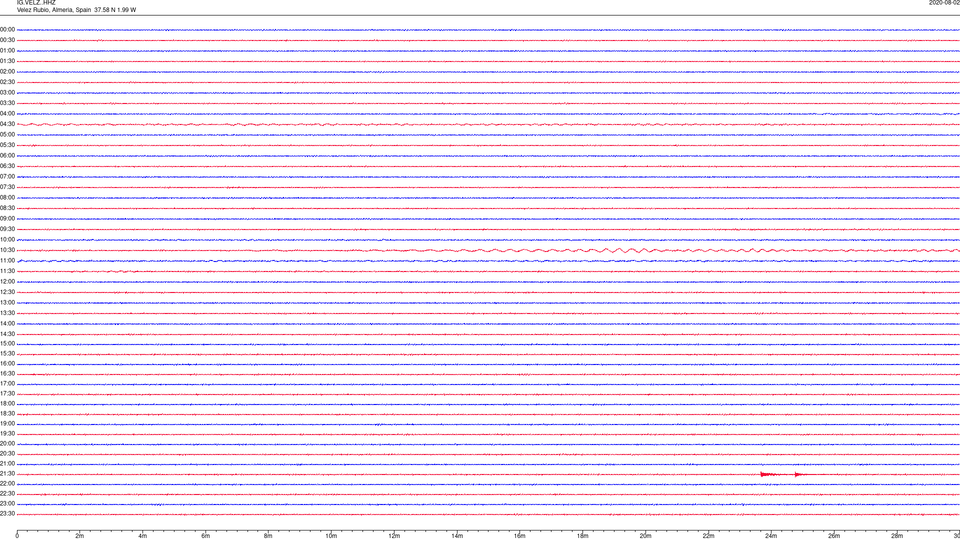The width and height of the screenshot is (960, 540).
Task: Select the 15:00 time label
Action: 7,343
